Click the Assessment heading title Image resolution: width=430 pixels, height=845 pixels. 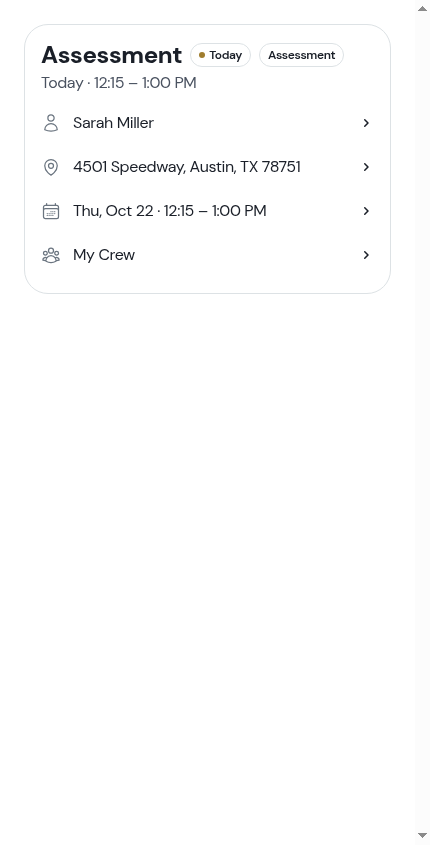coord(112,55)
